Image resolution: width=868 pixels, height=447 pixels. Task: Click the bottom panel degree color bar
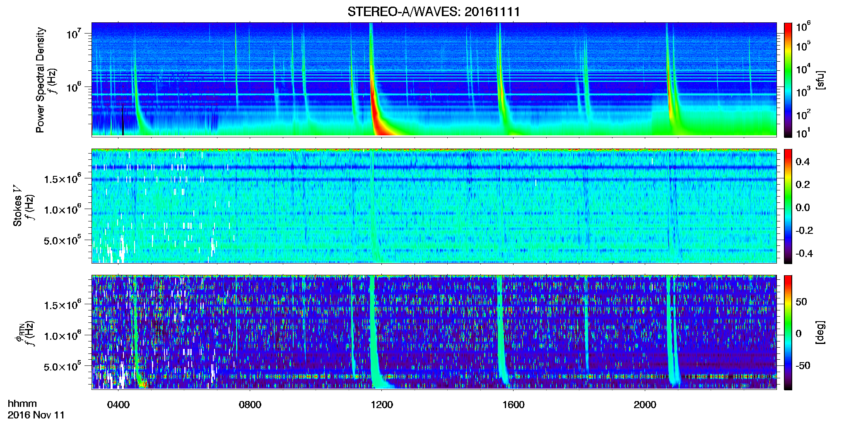(x=788, y=332)
